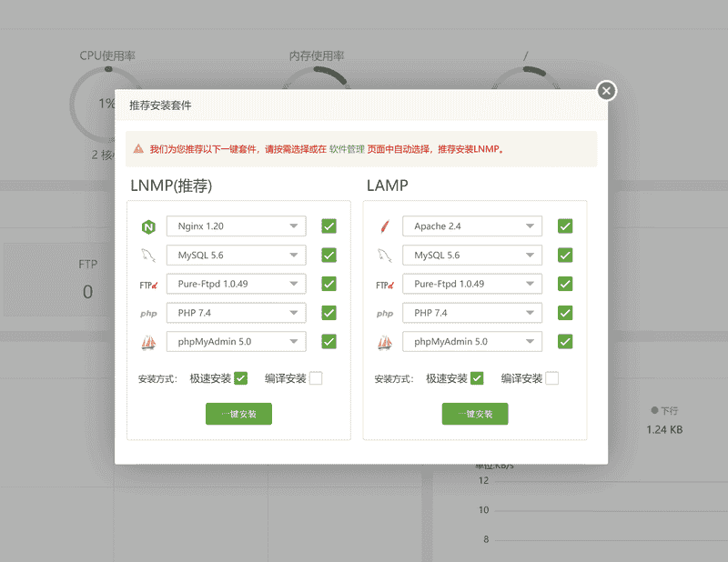Click the 1.24 KB downlink value

point(664,430)
